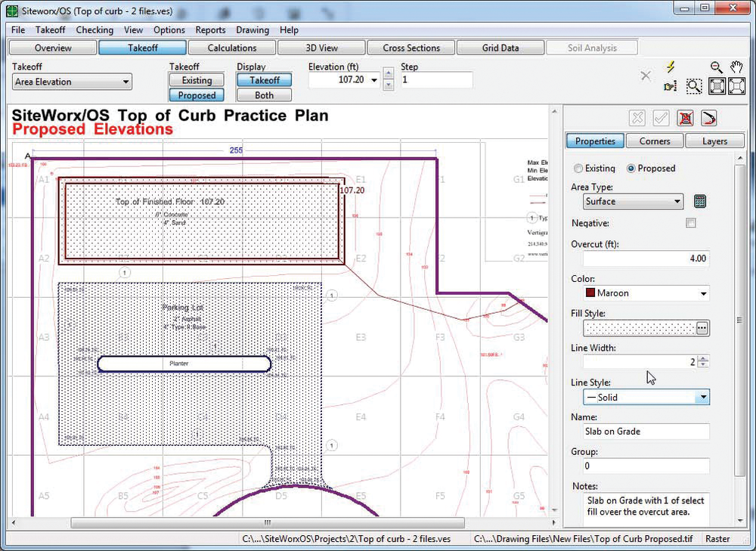The width and height of the screenshot is (756, 551).
Task: Click the properties panel vertical scrollbar
Action: [x=740, y=320]
